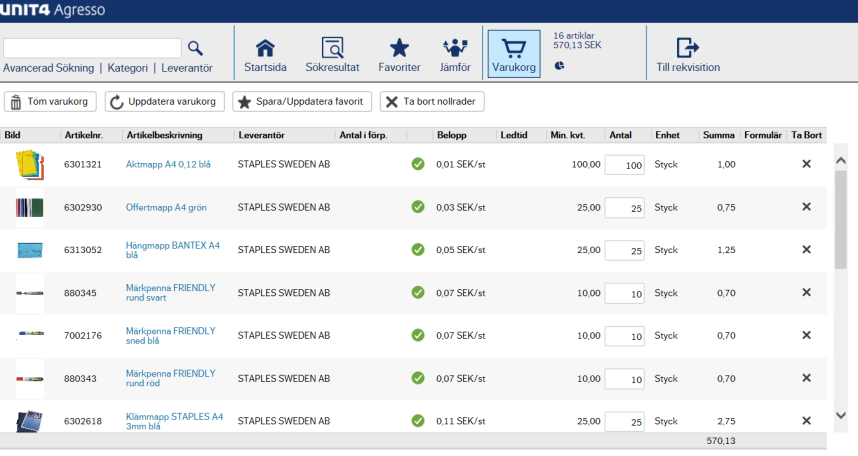
Task: Click the magnifying glass search icon
Action: (195, 48)
